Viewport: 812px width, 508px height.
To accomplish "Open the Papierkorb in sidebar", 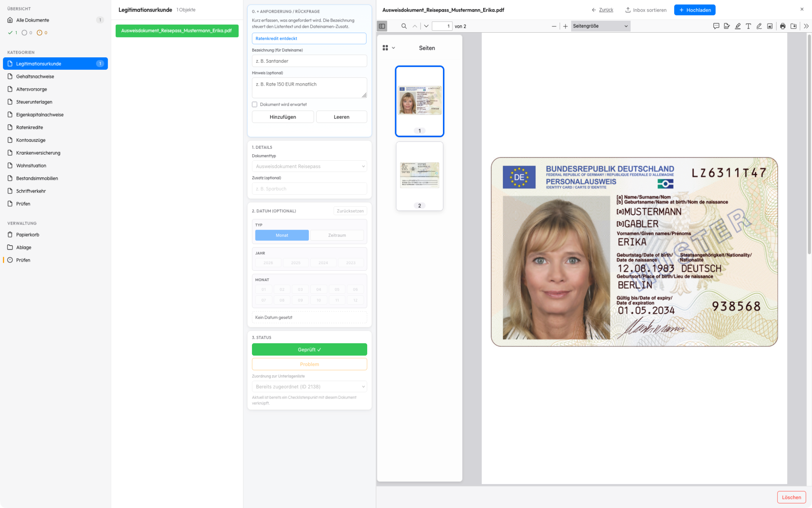I will 28,235.
